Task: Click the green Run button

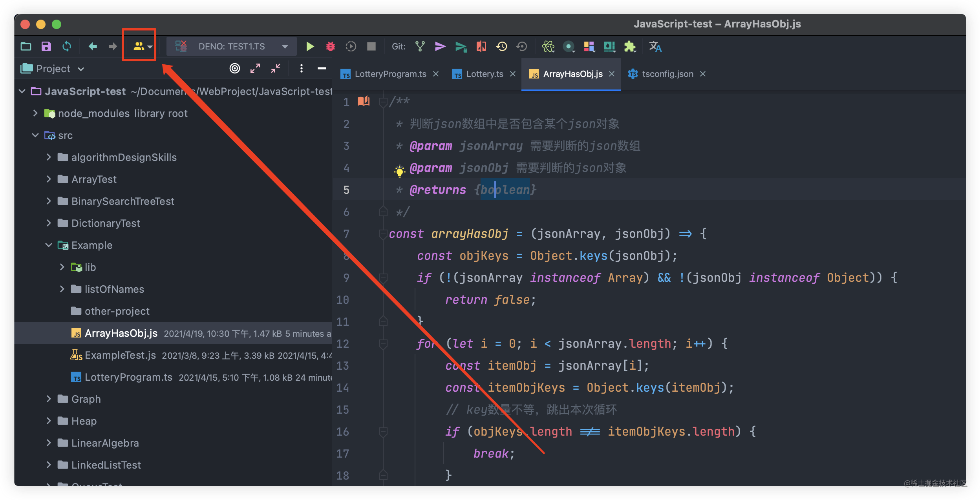Action: click(x=310, y=47)
